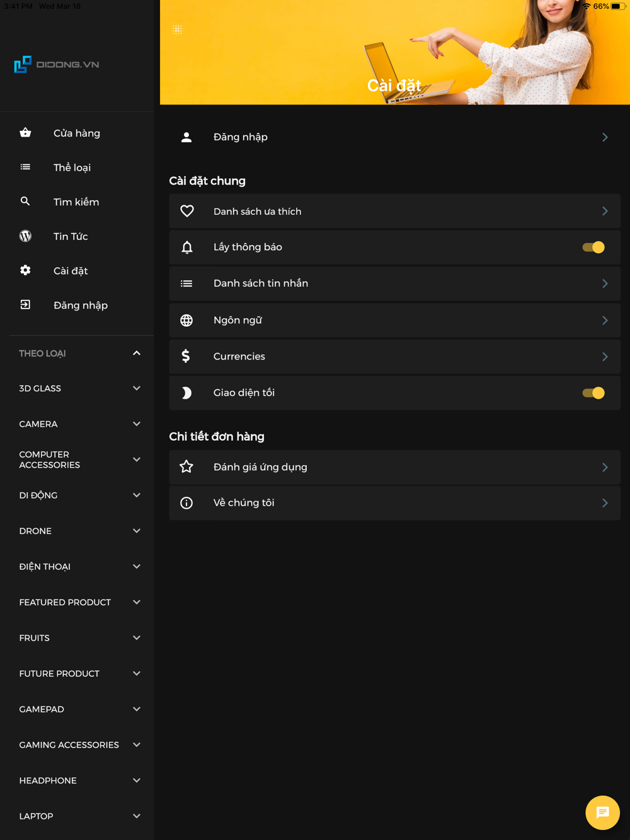The width and height of the screenshot is (630, 840).
Task: Turn off the Giao diện tối switch
Action: pyautogui.click(x=593, y=393)
